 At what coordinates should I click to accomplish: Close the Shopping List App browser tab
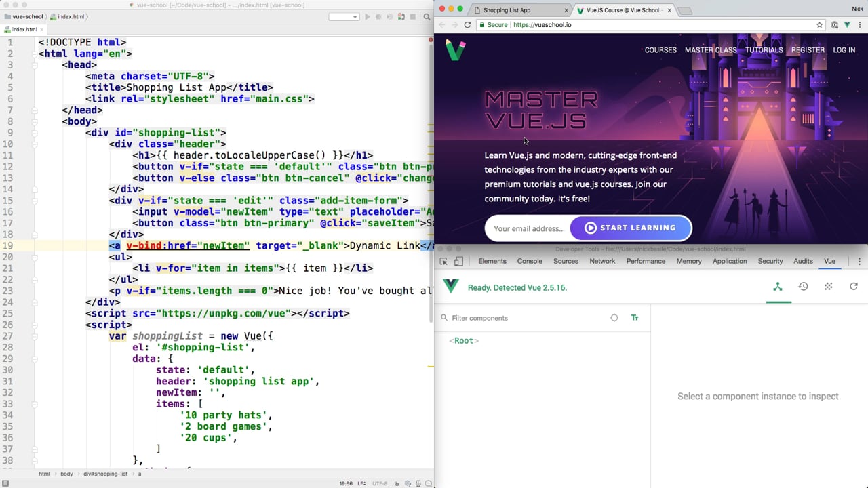(566, 10)
